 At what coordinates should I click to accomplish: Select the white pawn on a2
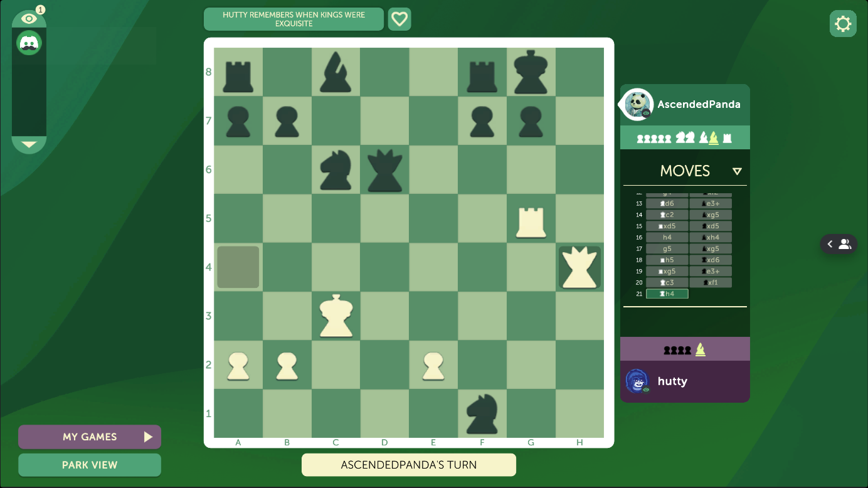coord(238,366)
